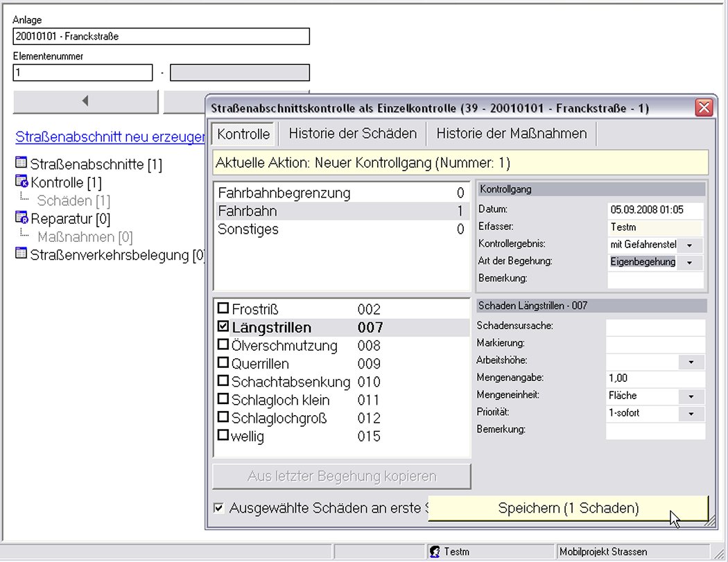
Task: Uncheck the Längstrillen checkbox
Action: 223,327
